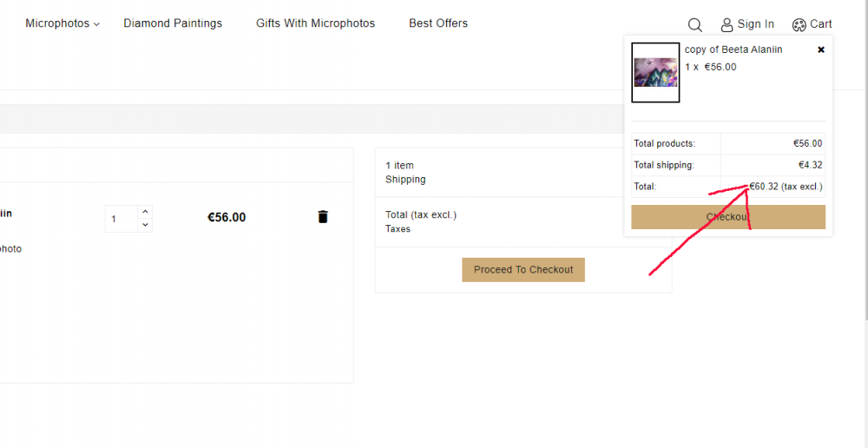Image resolution: width=868 pixels, height=448 pixels.
Task: Delete item using trash icon
Action: pos(323,217)
